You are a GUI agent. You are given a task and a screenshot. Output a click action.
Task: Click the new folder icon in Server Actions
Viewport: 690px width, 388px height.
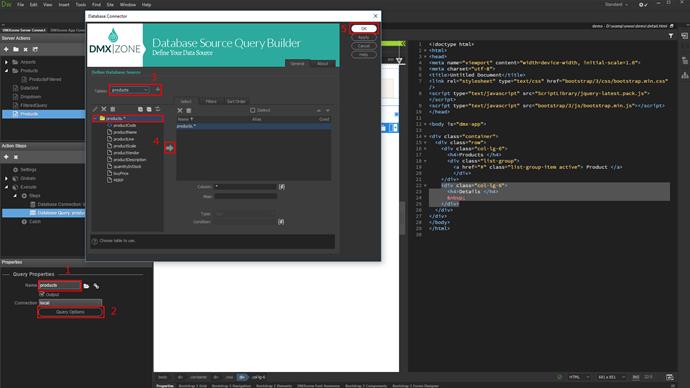point(16,49)
